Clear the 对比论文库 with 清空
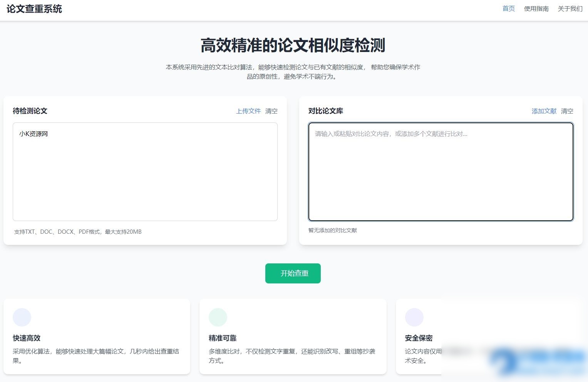The image size is (588, 382). 568,111
